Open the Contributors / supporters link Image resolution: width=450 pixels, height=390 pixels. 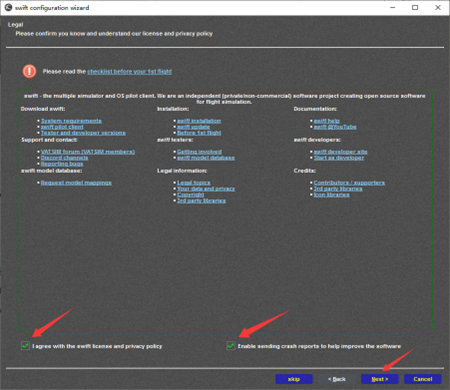pyautogui.click(x=349, y=183)
